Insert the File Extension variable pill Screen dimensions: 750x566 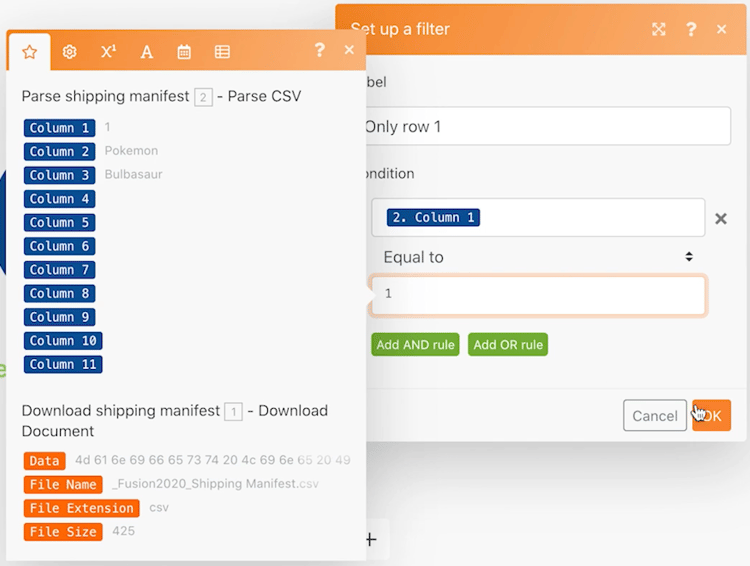click(81, 508)
